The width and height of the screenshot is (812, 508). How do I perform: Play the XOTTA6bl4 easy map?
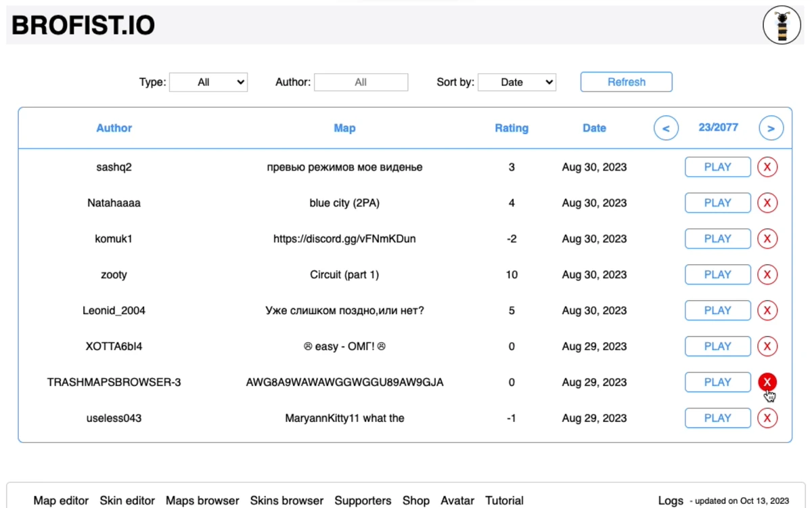pos(717,347)
